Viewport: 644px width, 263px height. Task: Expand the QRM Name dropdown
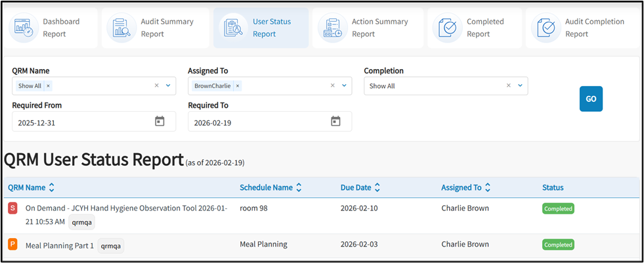(168, 85)
